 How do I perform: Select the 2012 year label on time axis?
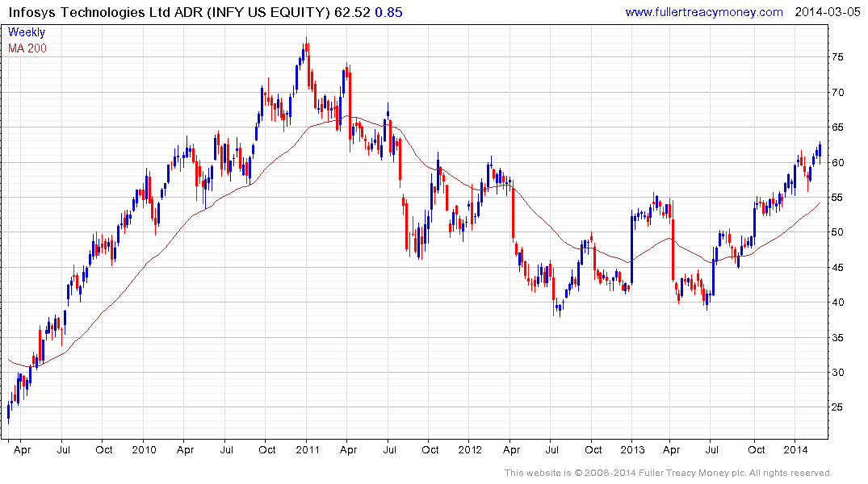(x=471, y=449)
